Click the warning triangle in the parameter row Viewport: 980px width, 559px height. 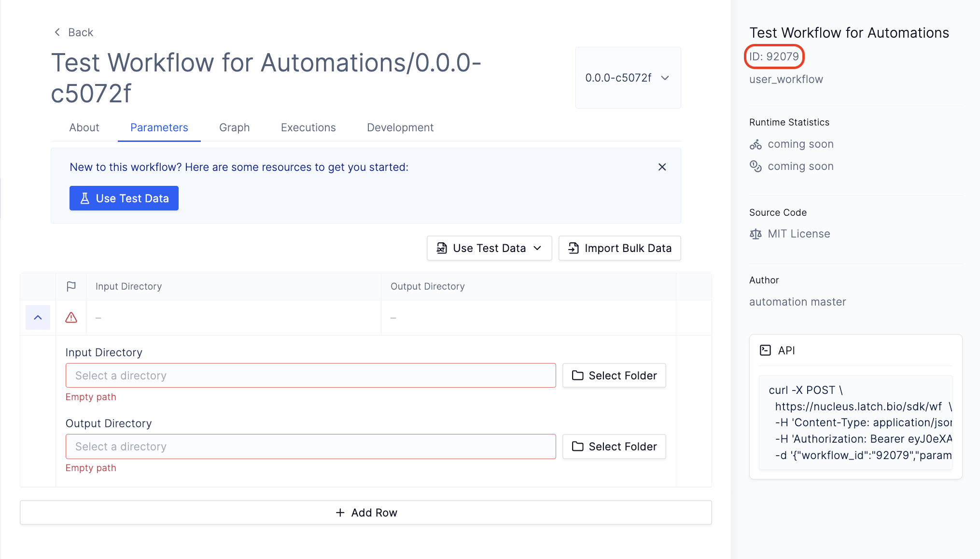coord(71,317)
